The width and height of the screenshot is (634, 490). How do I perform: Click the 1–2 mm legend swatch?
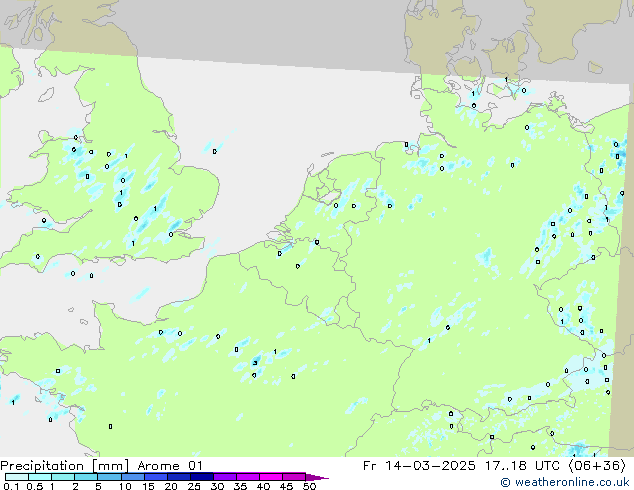(63, 477)
